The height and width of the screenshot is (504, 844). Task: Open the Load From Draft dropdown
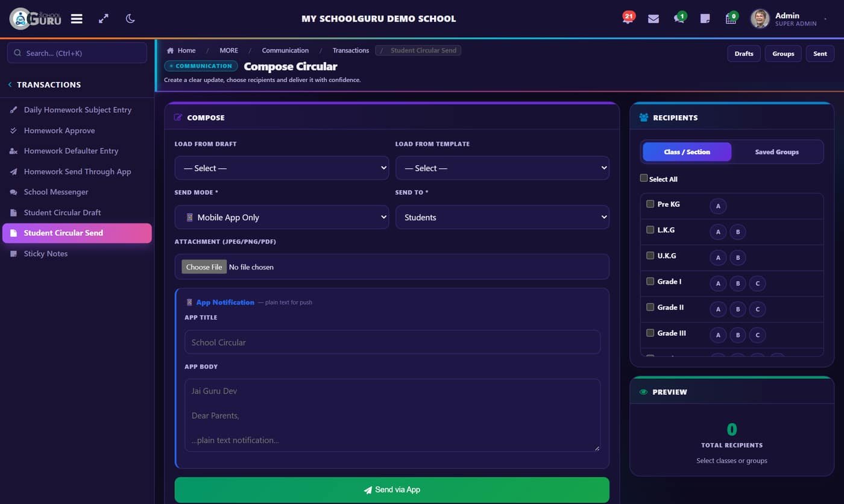point(282,168)
